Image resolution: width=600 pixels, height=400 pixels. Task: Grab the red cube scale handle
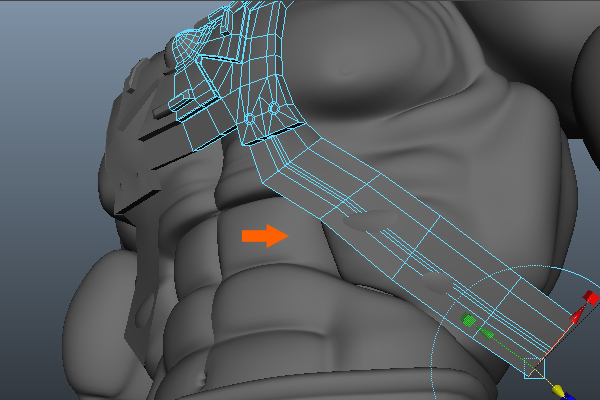pos(591,297)
